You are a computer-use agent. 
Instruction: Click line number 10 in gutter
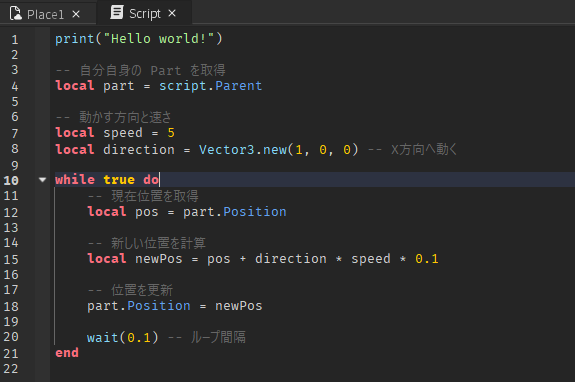pos(11,180)
